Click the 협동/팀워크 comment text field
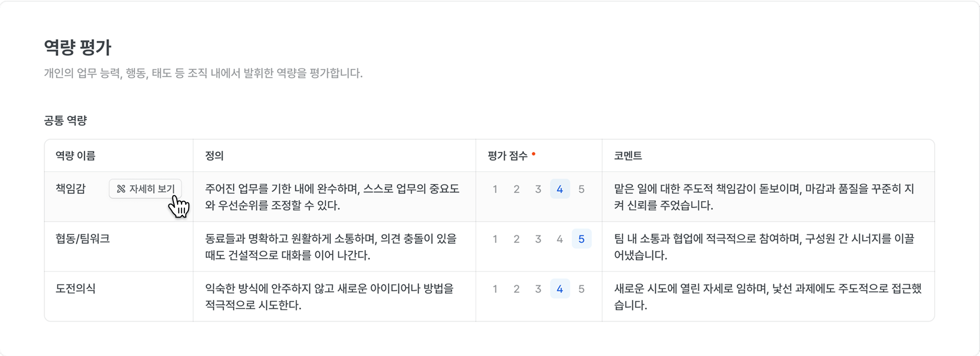The width and height of the screenshot is (980, 356). pos(767,247)
